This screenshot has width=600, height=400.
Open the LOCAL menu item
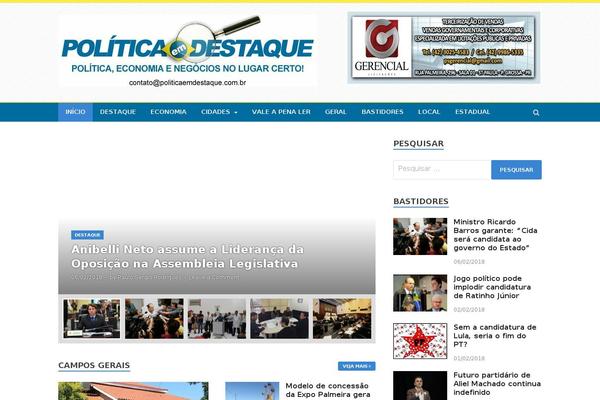(429, 112)
